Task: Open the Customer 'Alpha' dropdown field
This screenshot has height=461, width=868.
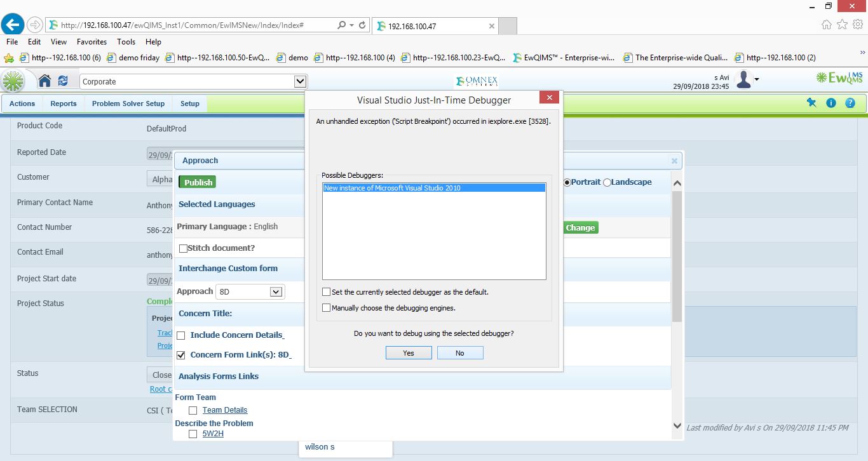Action: (x=160, y=179)
